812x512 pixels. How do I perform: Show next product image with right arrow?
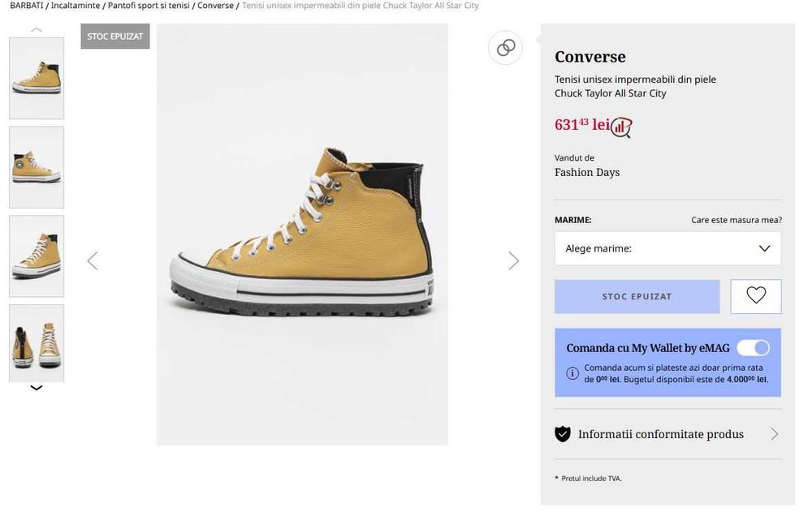point(513,260)
